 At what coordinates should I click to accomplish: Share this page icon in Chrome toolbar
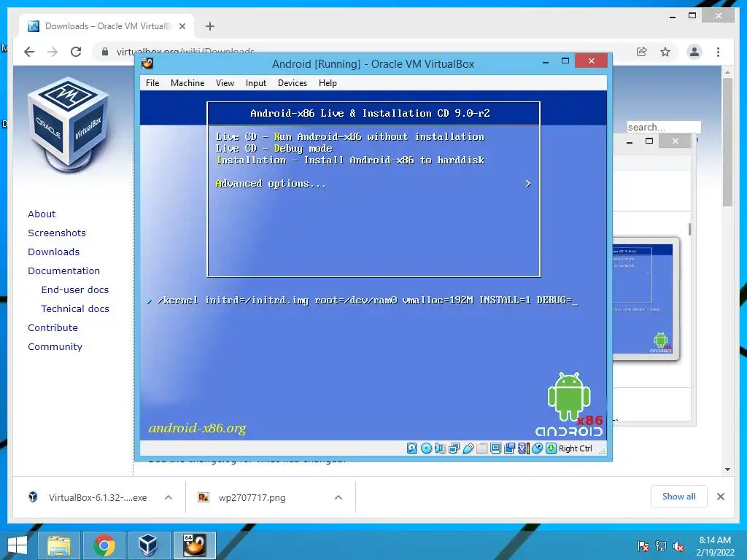(x=642, y=52)
